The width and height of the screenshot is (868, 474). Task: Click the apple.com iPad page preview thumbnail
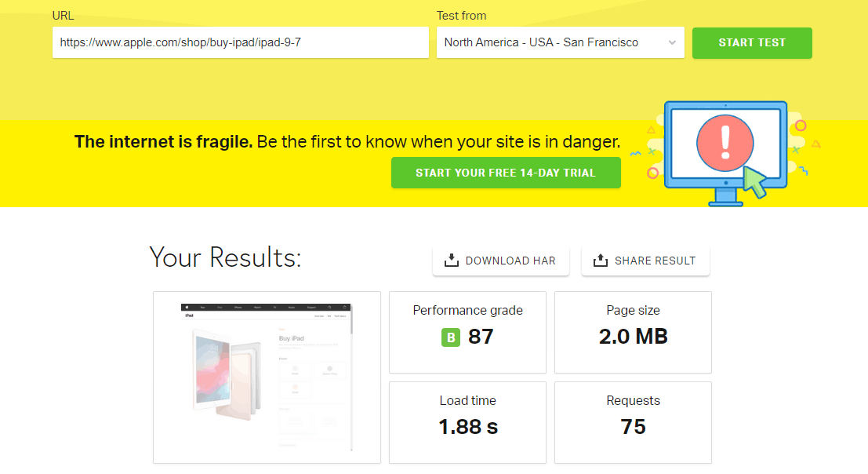tap(267, 377)
